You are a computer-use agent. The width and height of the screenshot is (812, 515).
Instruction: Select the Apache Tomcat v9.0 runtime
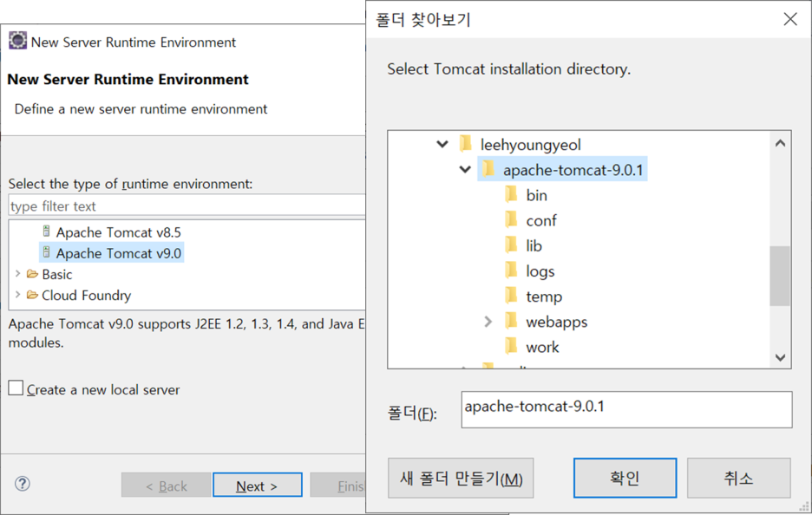coord(119,253)
